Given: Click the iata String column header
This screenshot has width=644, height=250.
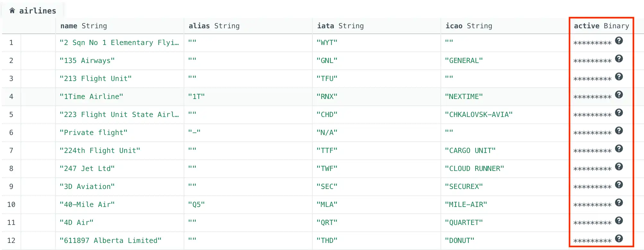Looking at the screenshot, I should pyautogui.click(x=340, y=26).
